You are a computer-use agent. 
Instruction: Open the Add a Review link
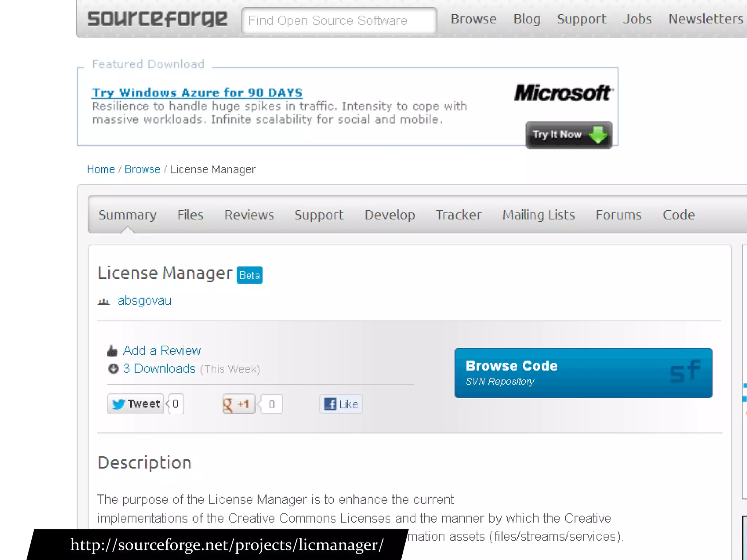[162, 350]
